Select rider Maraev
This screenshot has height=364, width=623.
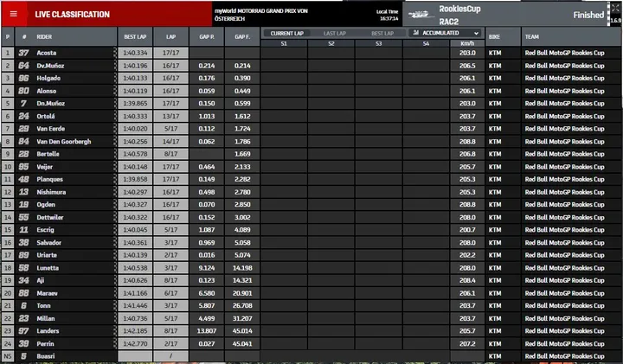tap(47, 293)
